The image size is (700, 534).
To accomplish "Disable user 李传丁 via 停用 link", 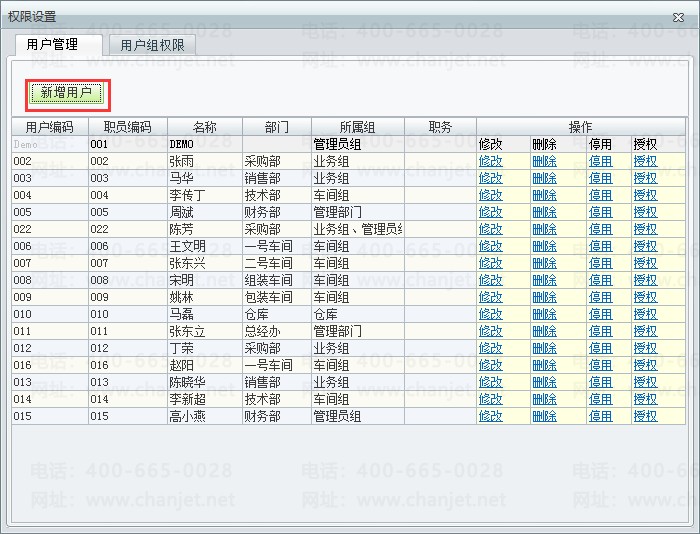I will click(x=600, y=195).
